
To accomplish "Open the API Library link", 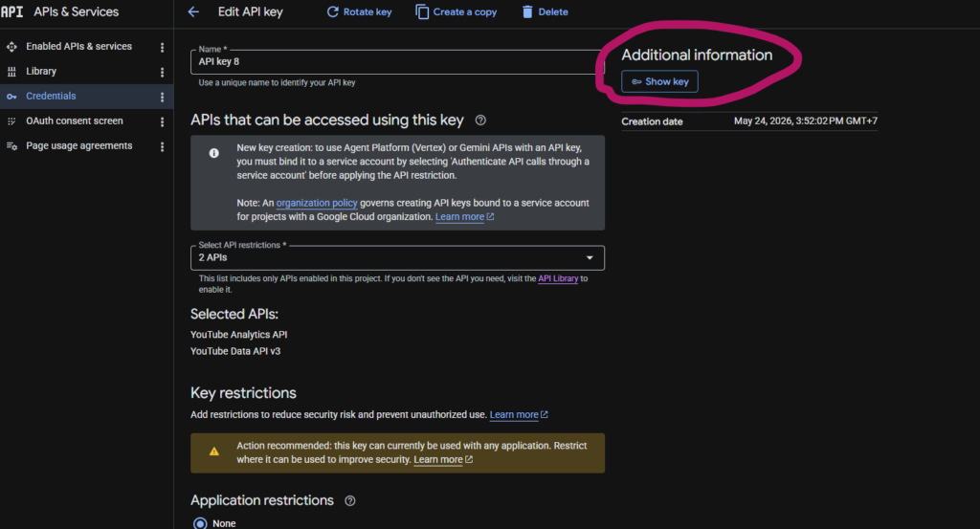I will [x=558, y=278].
